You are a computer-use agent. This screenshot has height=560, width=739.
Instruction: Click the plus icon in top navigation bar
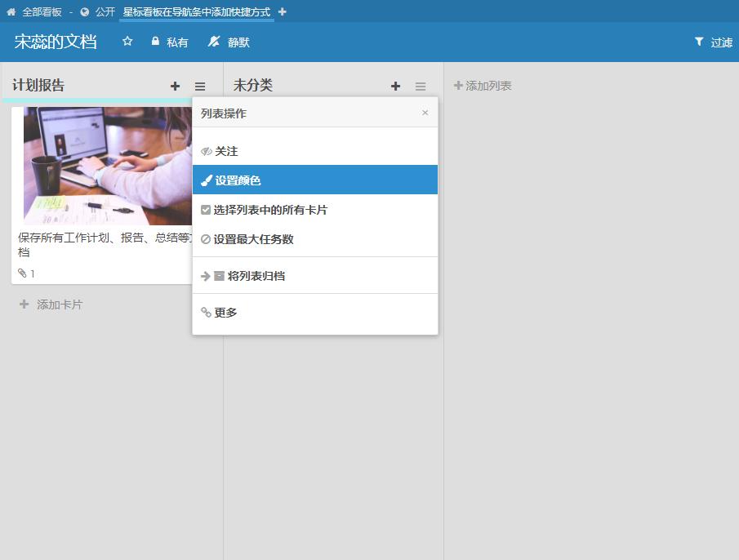pos(283,12)
